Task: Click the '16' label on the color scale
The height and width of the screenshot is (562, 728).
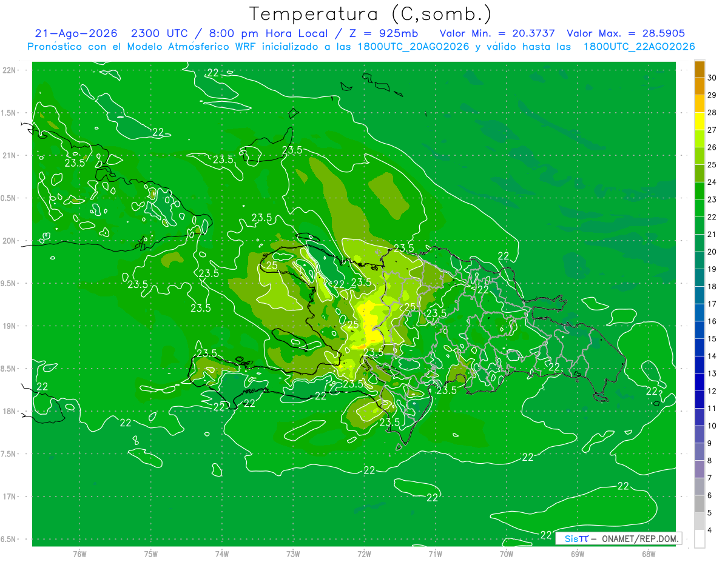Action: point(712,321)
